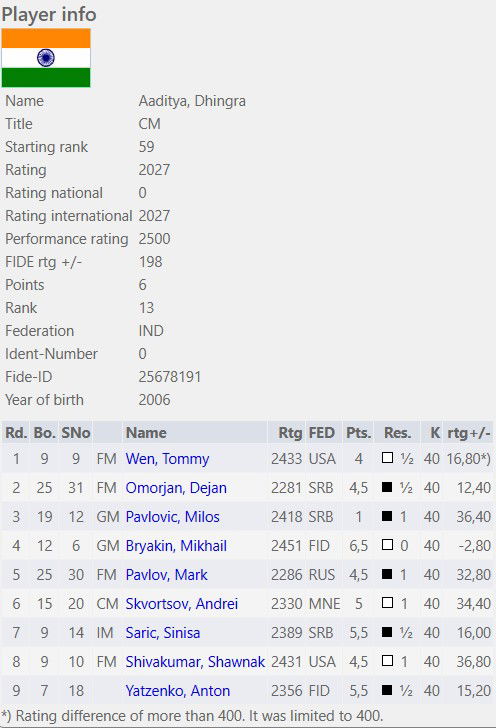This screenshot has width=496, height=728.
Task: Open Pavlov, Mark player link
Action: coord(166,575)
